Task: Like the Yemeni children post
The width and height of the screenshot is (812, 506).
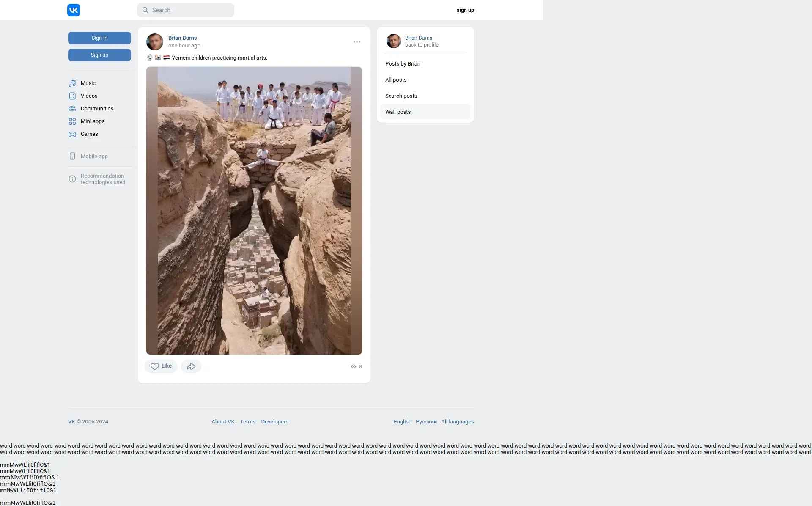Action: coord(161,366)
